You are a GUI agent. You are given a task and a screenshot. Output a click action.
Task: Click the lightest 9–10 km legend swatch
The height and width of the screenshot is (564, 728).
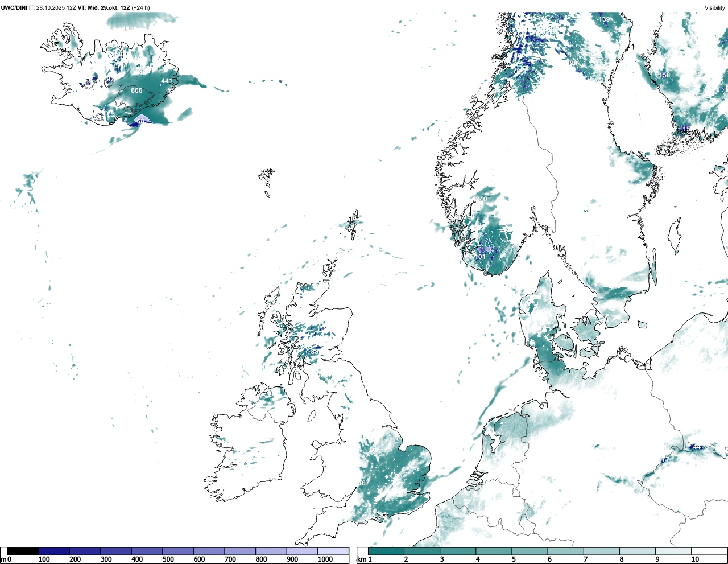[673, 551]
